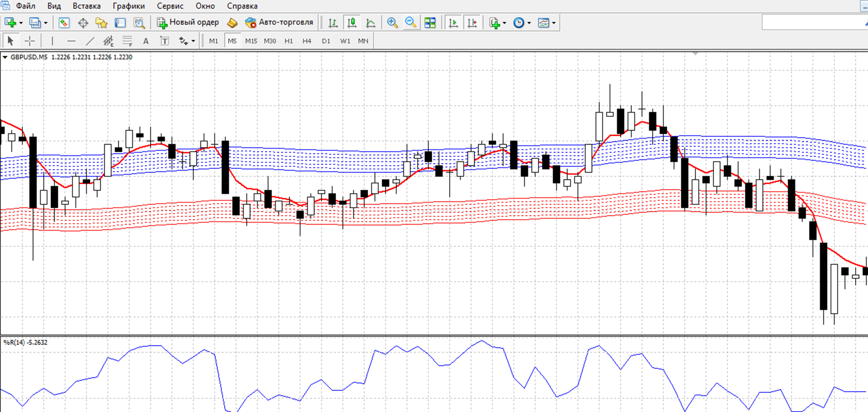
Task: Draw a trendline with the diagonal line tool
Action: point(90,41)
